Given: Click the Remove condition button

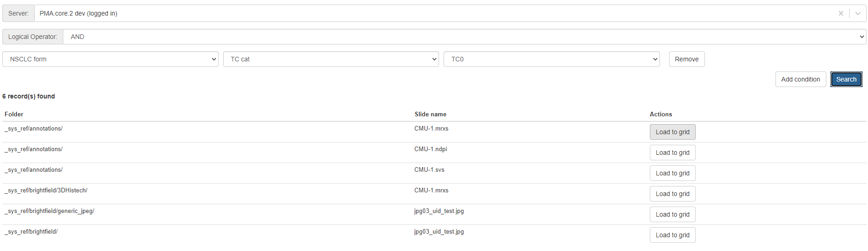Looking at the screenshot, I should pyautogui.click(x=686, y=59).
